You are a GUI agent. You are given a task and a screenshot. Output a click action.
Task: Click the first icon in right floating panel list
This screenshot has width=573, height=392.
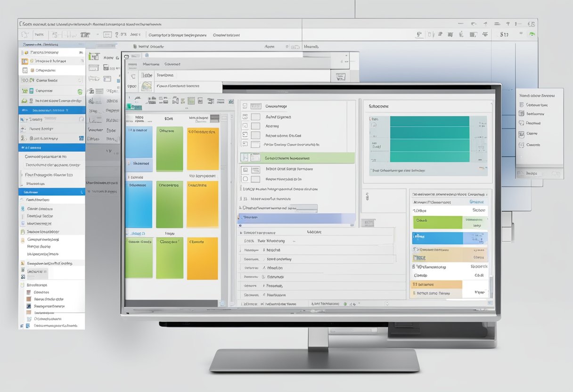pyautogui.click(x=521, y=105)
